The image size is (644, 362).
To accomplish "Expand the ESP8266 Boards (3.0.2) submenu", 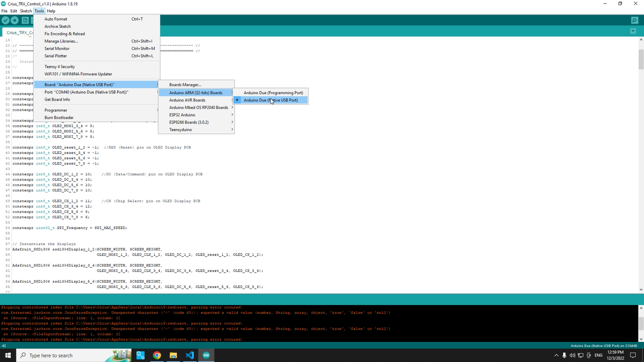I will tap(189, 122).
